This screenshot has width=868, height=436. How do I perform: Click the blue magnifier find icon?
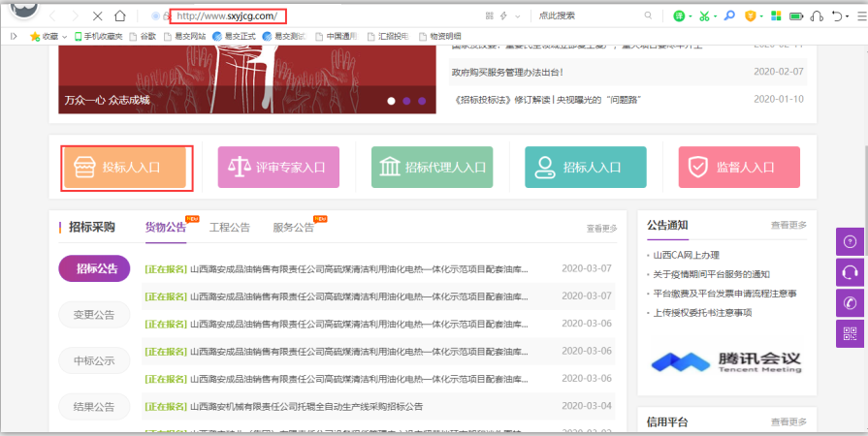pos(729,16)
